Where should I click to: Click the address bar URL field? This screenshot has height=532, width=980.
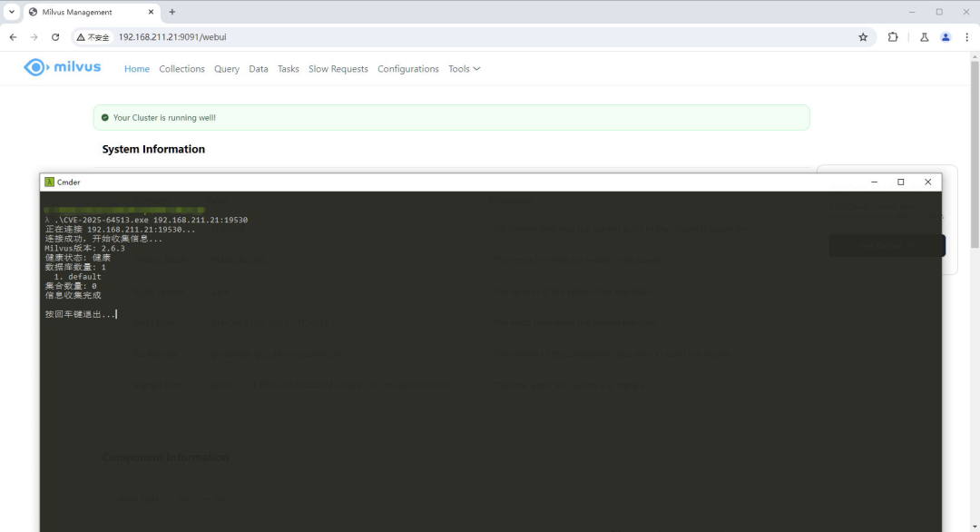tap(454, 37)
